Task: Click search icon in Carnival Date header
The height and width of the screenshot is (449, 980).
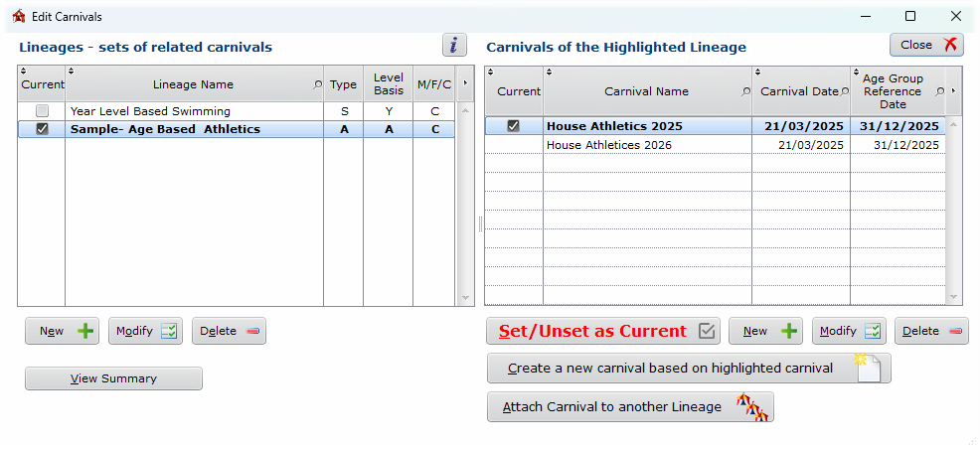Action: point(845,91)
